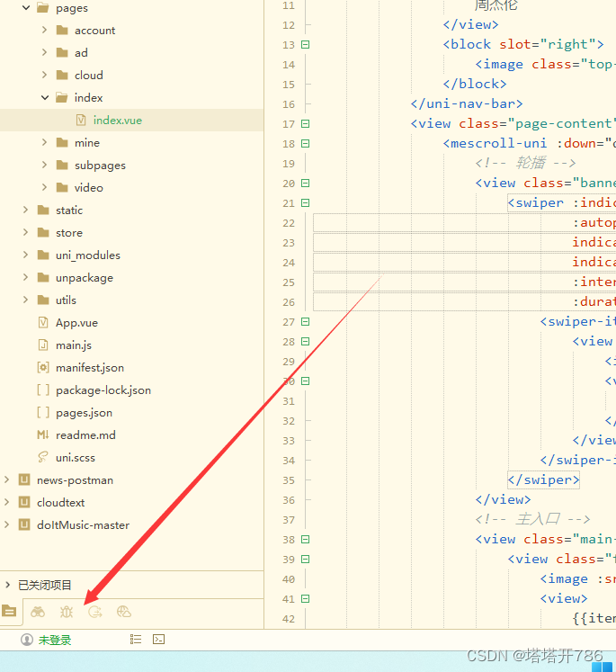
Task: Expand the mine folder chevron
Action: tap(45, 142)
